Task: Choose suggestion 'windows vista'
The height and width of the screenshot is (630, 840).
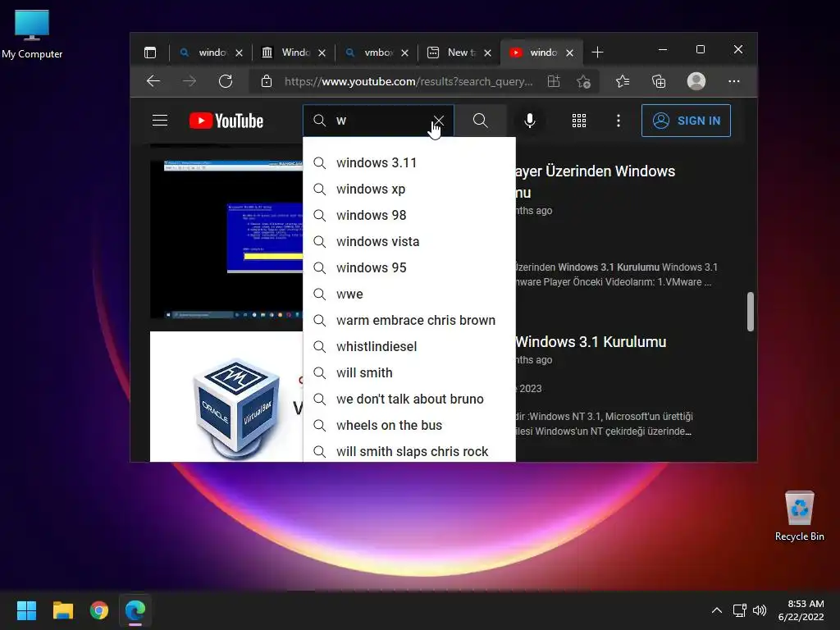Action: 409,242
